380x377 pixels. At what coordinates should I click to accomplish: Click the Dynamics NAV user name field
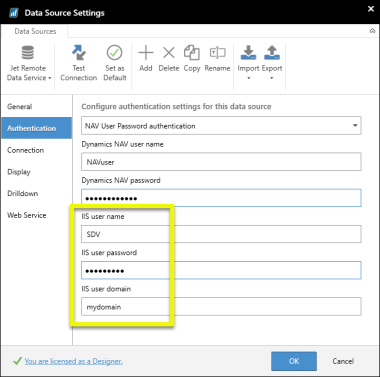click(221, 162)
